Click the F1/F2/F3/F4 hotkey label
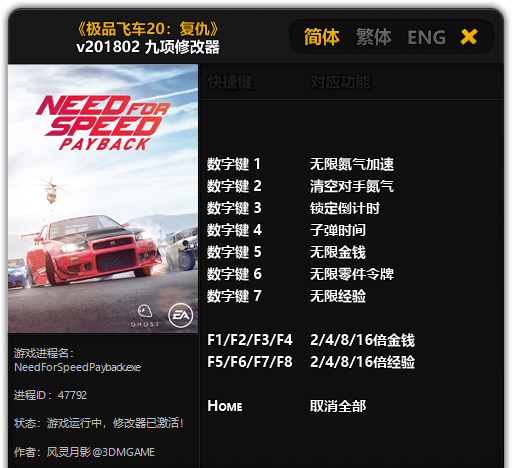 (250, 340)
